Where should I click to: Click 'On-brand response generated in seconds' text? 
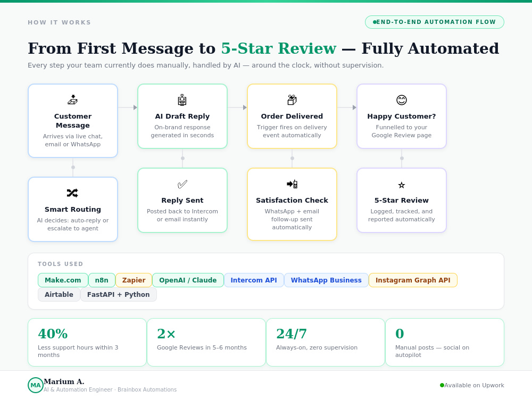[x=182, y=131]
